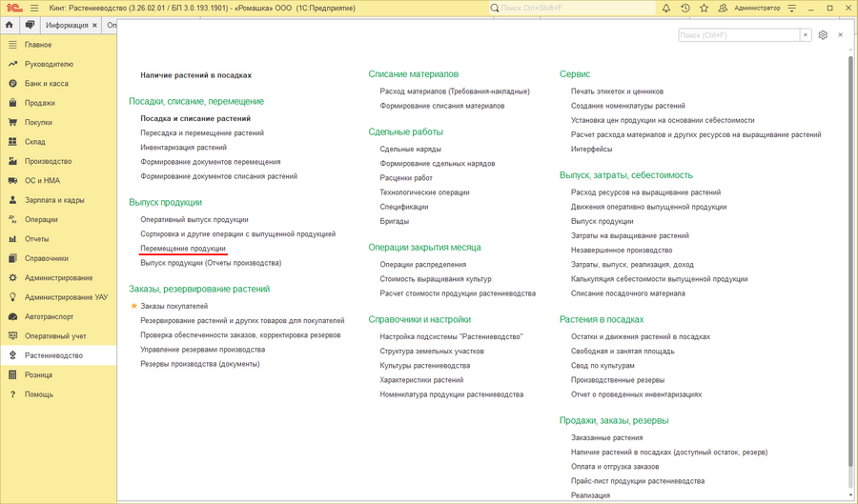This screenshot has width=858, height=504.
Task: Open Расход материалов (Требования-накладные)
Action: tap(455, 91)
